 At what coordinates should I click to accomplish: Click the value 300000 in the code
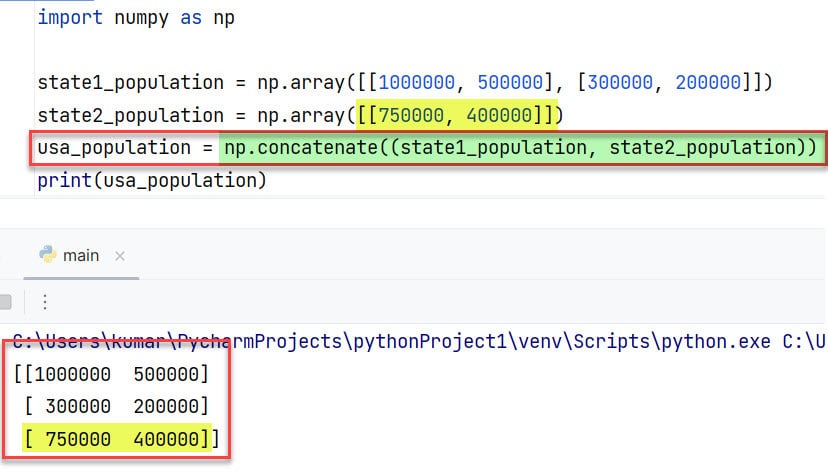620,82
